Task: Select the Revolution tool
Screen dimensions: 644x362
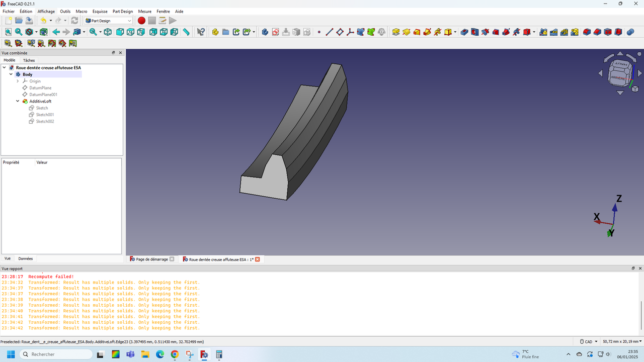Action: pyautogui.click(x=407, y=32)
